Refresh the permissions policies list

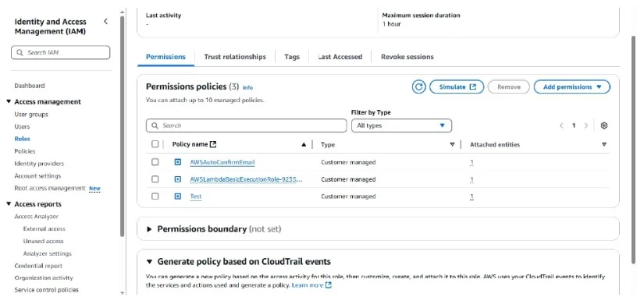pyautogui.click(x=418, y=87)
